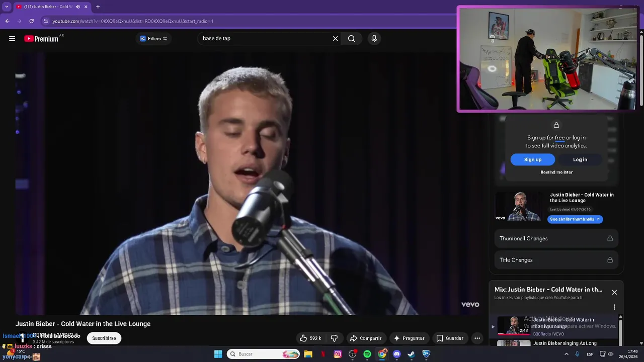The width and height of the screenshot is (644, 362).
Task: Expand the locked Thumbnail Changes section
Action: 556,238
